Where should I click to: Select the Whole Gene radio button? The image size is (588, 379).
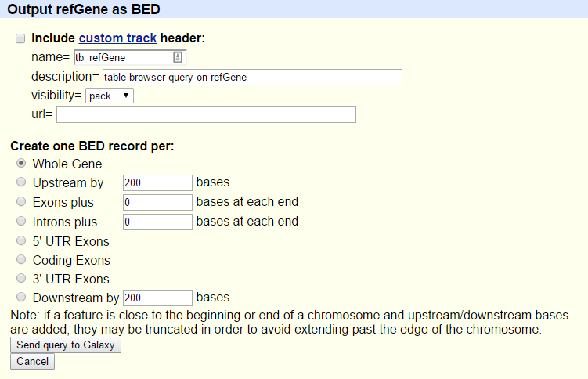tap(21, 164)
